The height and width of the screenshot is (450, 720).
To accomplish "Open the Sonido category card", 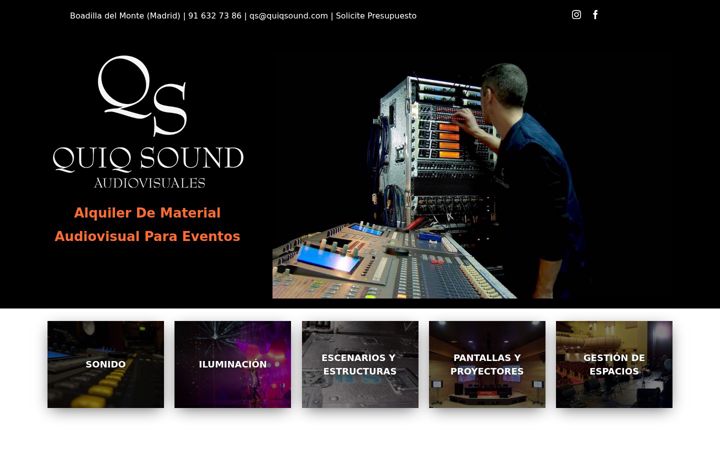I will pos(106,364).
